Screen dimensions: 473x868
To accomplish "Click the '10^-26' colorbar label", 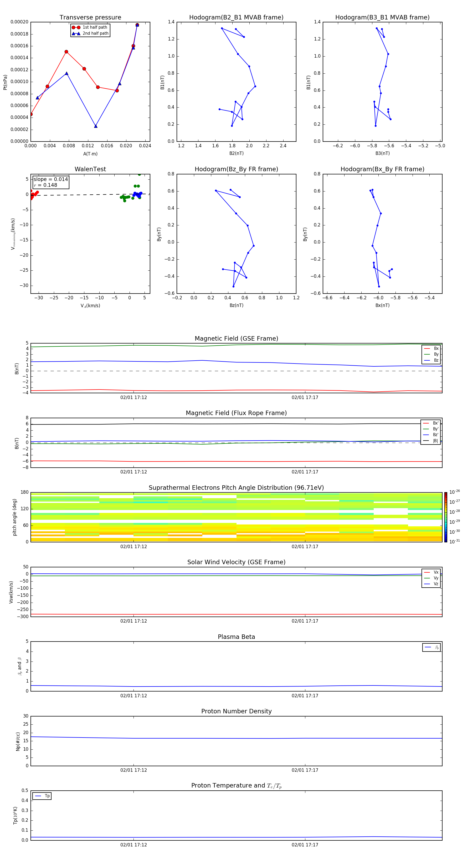I will 455,492.
